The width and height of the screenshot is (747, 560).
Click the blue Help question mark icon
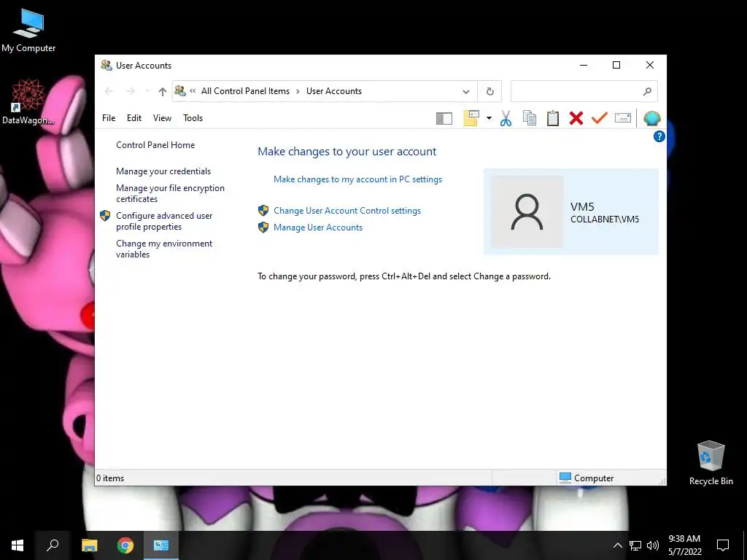coord(659,137)
